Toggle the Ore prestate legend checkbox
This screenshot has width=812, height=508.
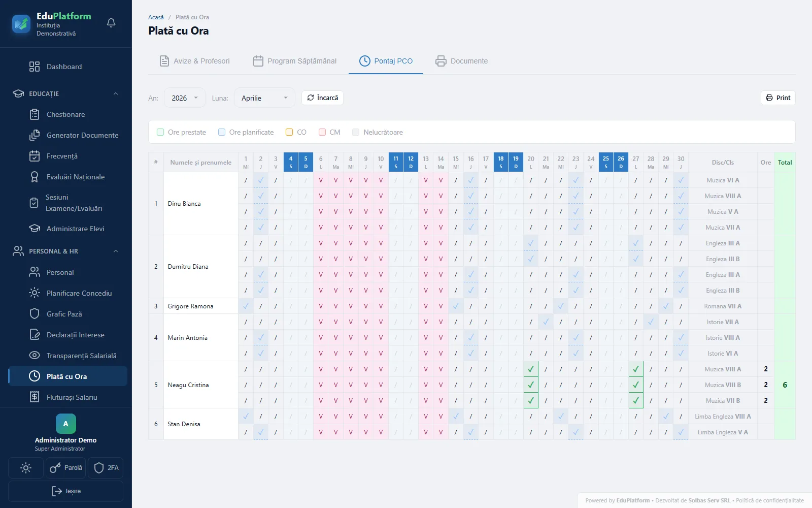160,132
